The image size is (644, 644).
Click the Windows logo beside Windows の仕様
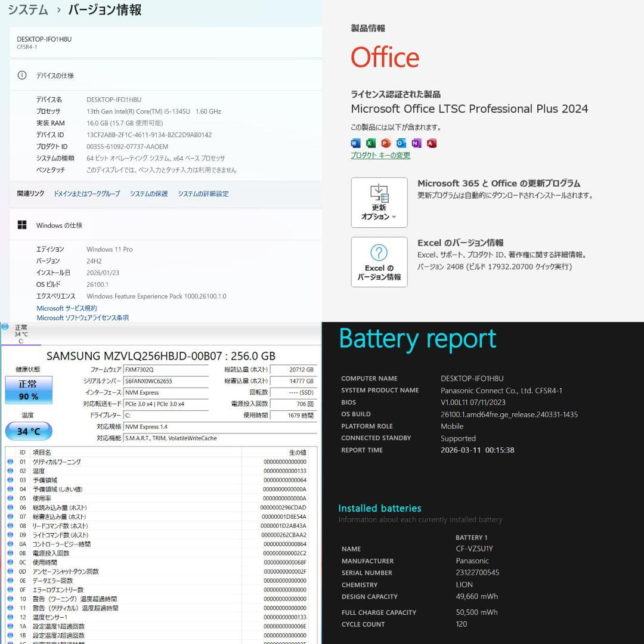point(22,225)
